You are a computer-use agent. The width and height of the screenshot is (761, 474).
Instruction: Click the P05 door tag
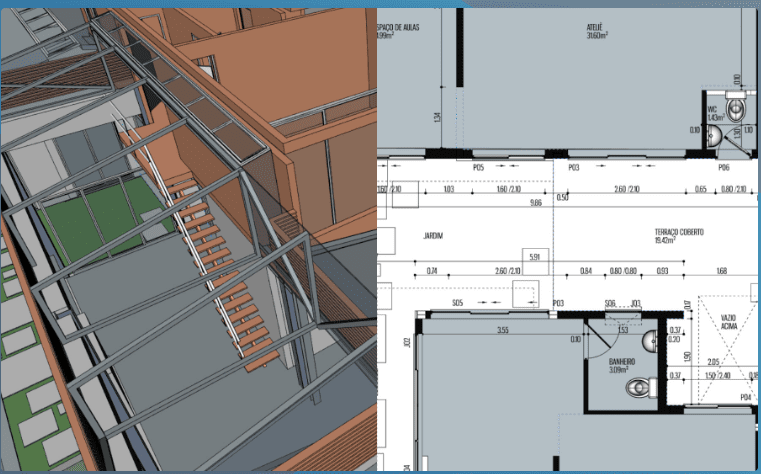[478, 167]
